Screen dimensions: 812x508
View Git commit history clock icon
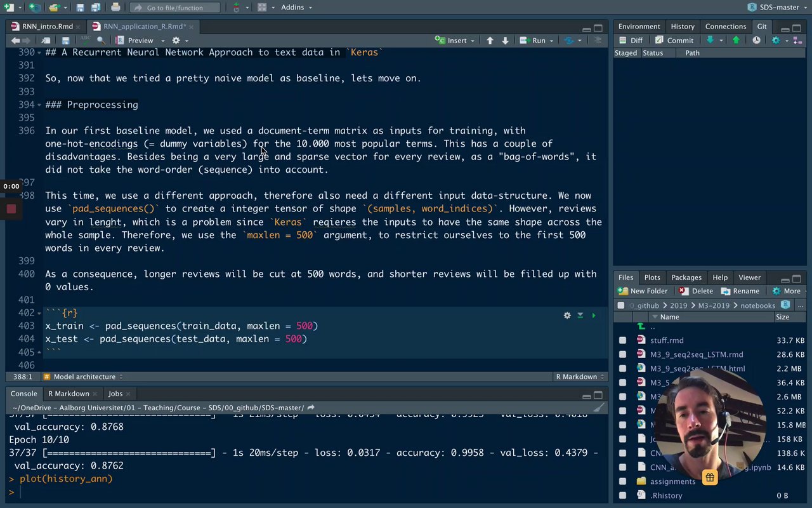(x=756, y=40)
